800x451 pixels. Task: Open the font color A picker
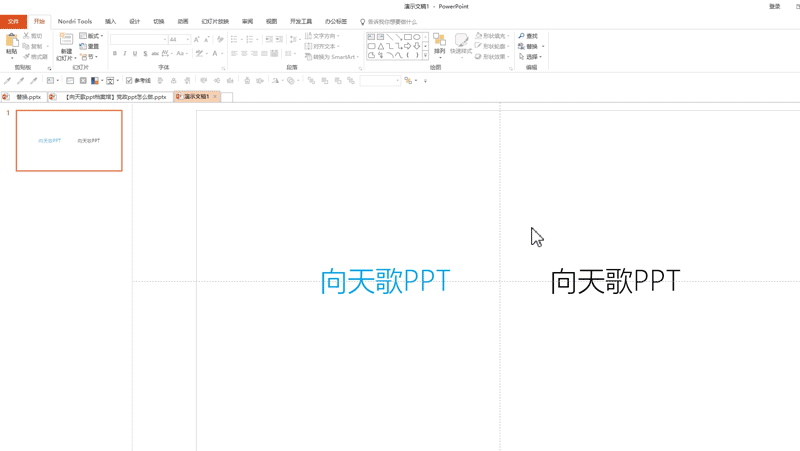click(217, 53)
